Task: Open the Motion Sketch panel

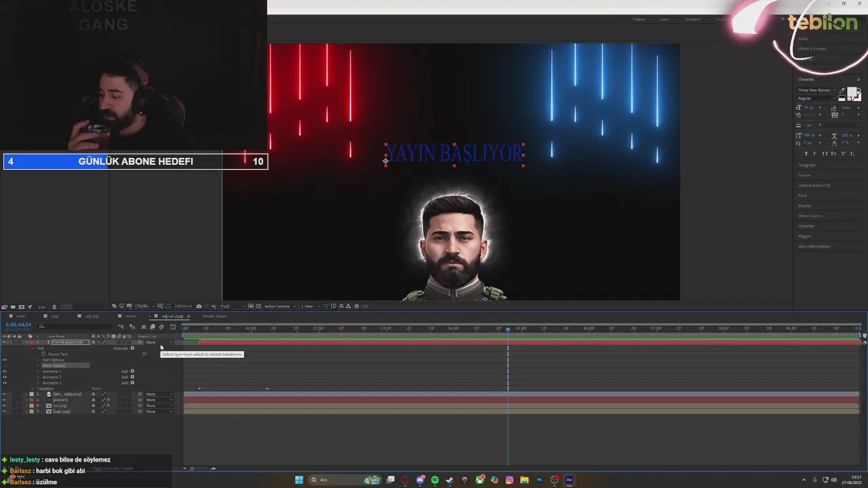Action: coord(810,216)
